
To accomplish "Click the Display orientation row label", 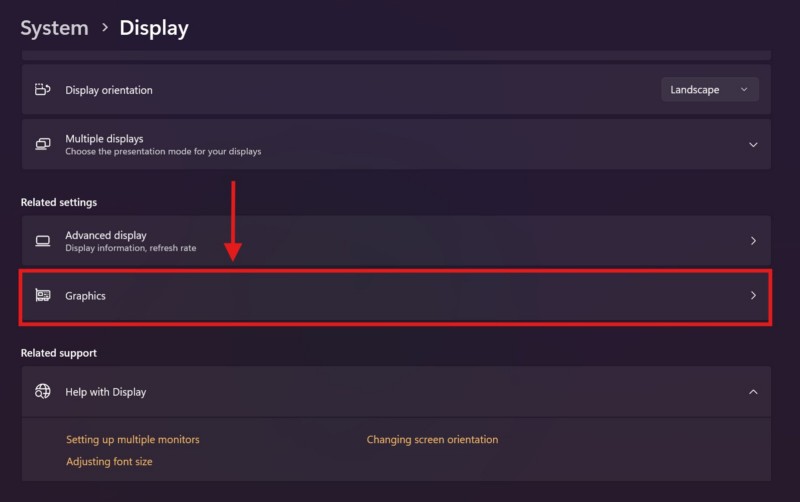I will pyautogui.click(x=109, y=90).
